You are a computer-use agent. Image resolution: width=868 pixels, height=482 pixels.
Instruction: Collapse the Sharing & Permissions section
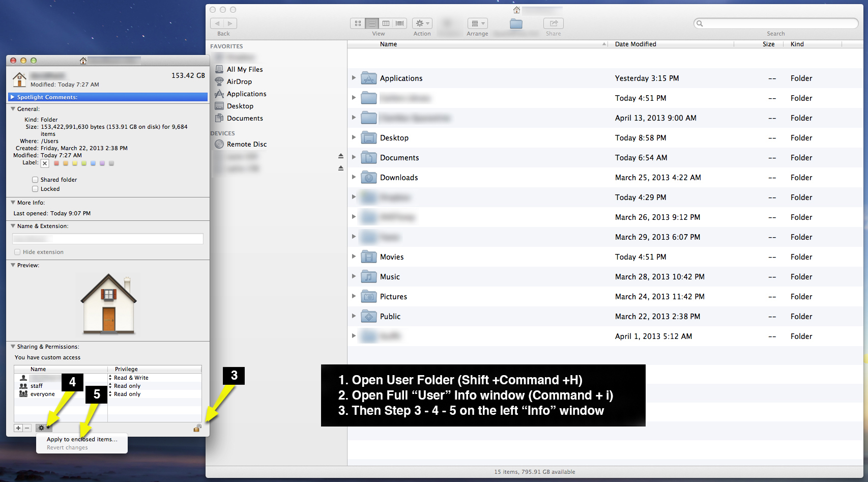[x=13, y=346]
